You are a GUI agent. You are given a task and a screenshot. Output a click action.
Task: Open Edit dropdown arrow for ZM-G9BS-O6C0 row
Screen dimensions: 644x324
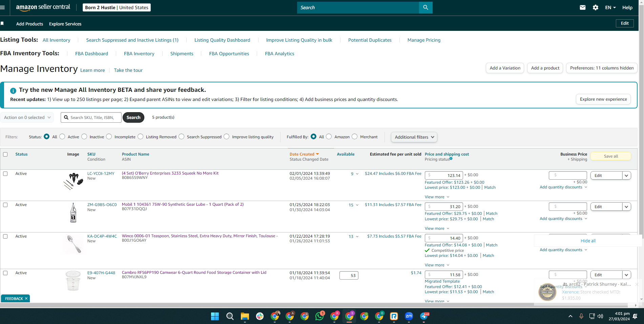pos(626,207)
